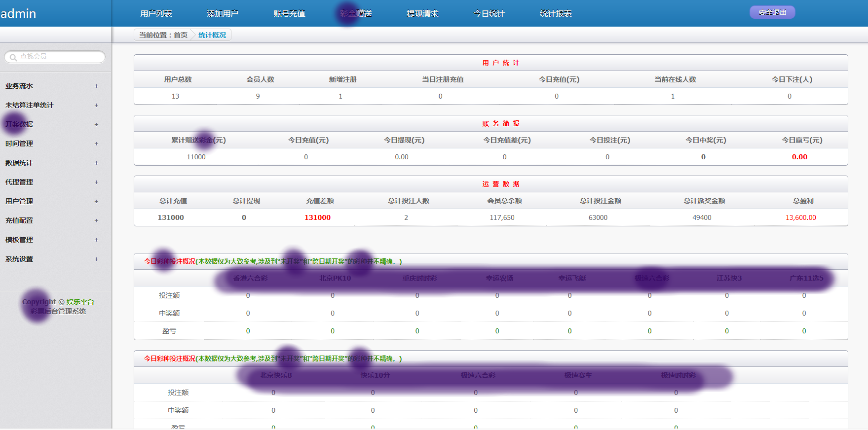Viewport: 868px width, 430px height.
Task: Click the 运营数据 section title
Action: (501, 184)
